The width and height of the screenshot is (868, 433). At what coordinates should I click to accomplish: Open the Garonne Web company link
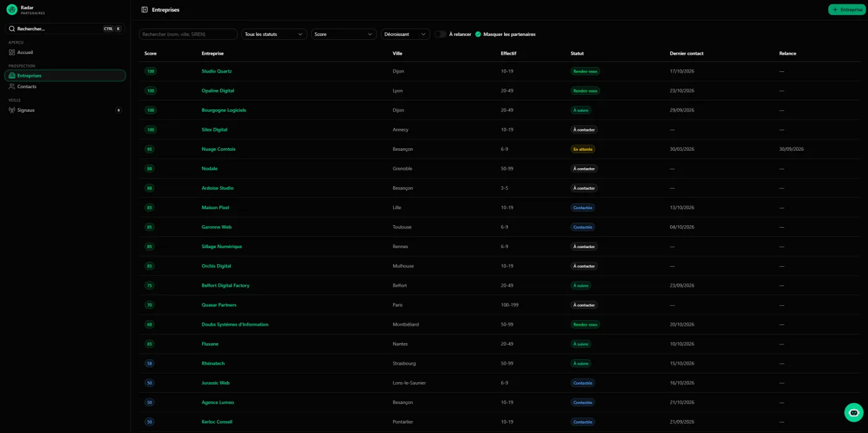(x=216, y=227)
